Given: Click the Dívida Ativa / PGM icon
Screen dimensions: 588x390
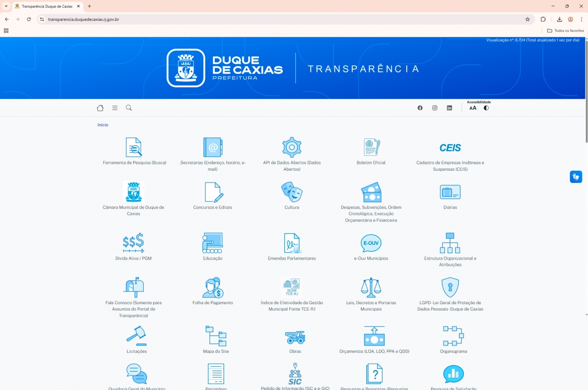Looking at the screenshot, I should tap(133, 243).
